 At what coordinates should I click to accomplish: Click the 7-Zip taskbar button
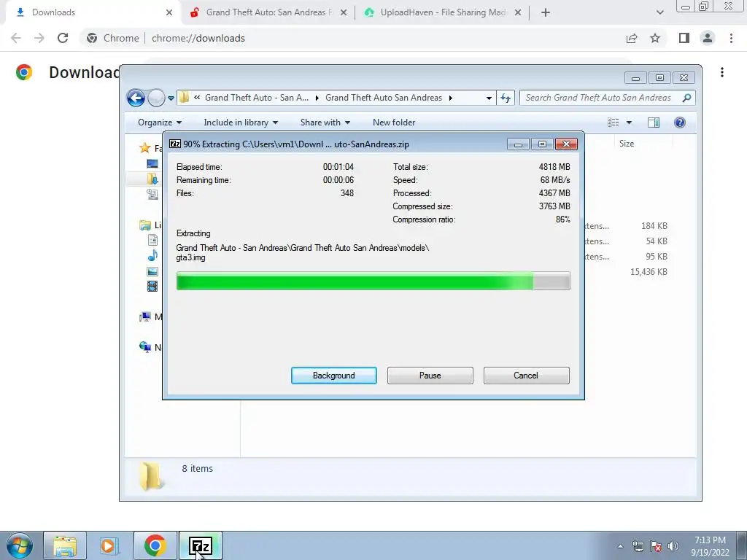tap(200, 545)
